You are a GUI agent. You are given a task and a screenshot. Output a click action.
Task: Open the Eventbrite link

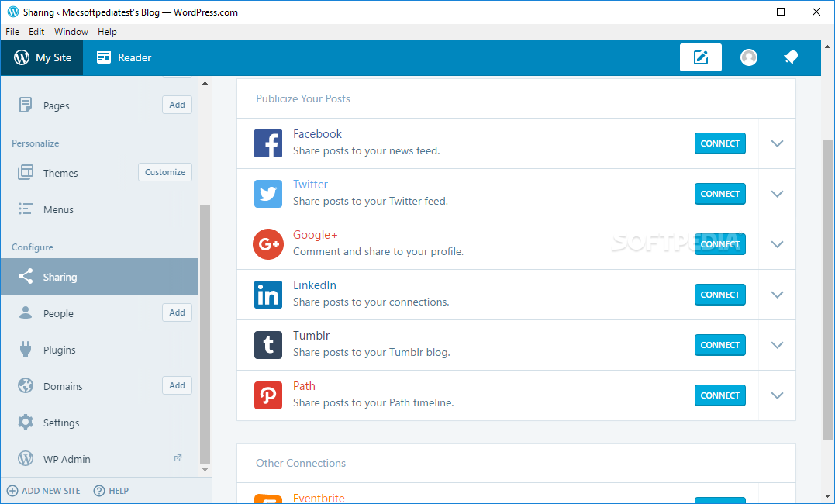pos(319,498)
